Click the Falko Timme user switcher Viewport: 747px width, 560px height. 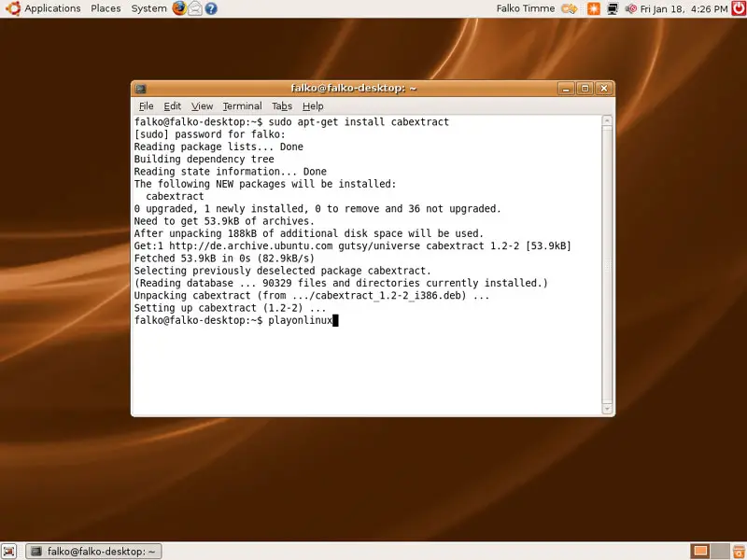click(526, 8)
